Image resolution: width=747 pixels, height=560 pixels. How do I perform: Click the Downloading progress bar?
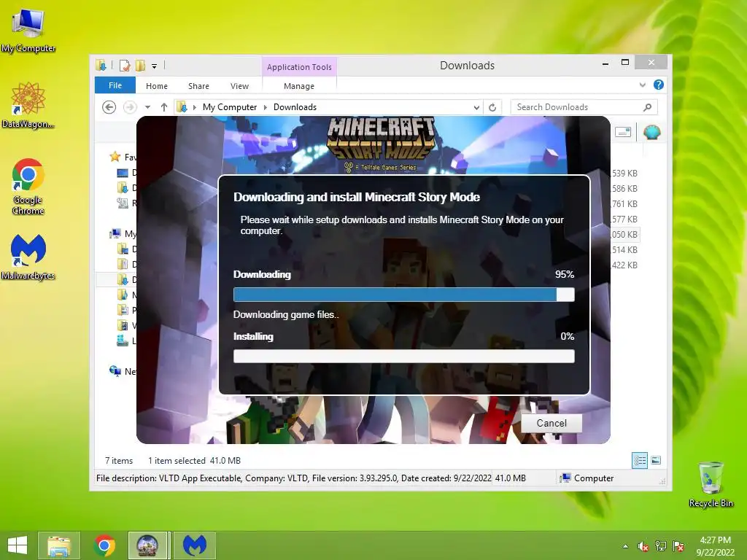pyautogui.click(x=404, y=295)
